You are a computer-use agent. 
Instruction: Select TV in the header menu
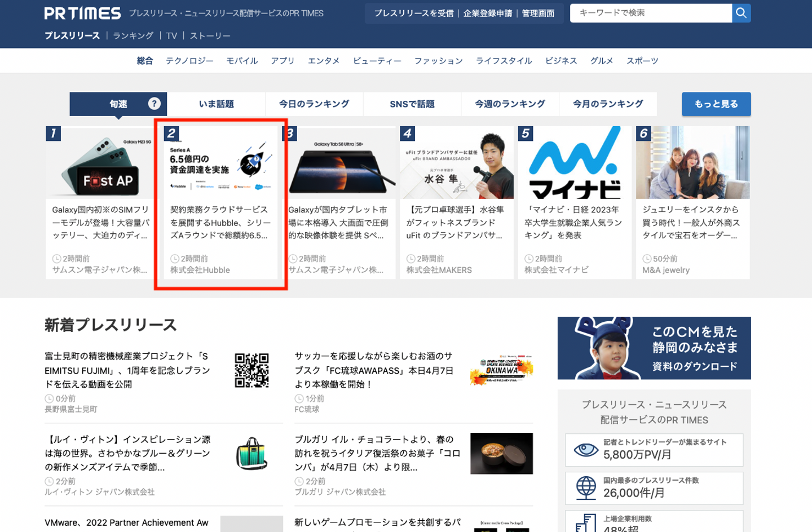point(171,36)
